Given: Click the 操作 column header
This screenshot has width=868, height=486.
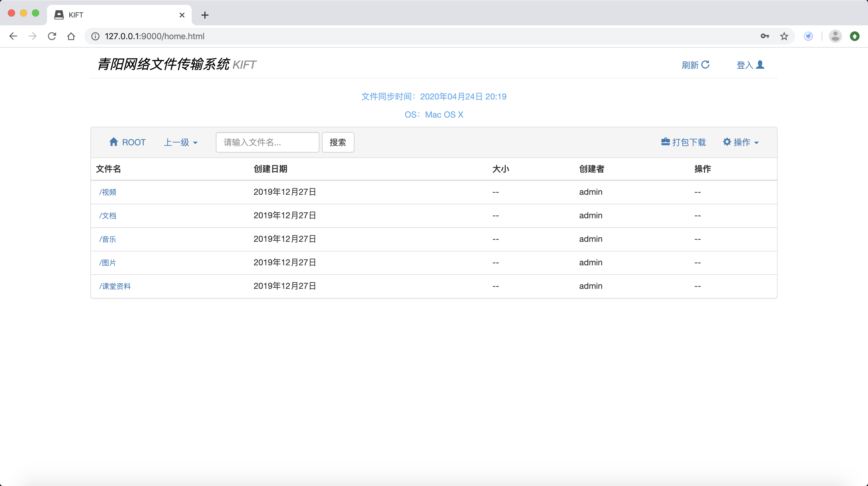Looking at the screenshot, I should (x=703, y=169).
